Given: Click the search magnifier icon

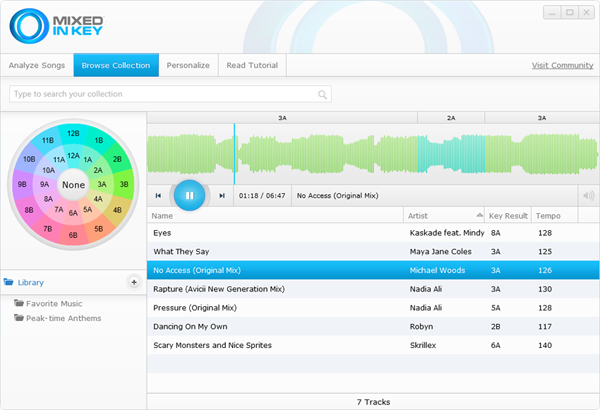Looking at the screenshot, I should 322,95.
